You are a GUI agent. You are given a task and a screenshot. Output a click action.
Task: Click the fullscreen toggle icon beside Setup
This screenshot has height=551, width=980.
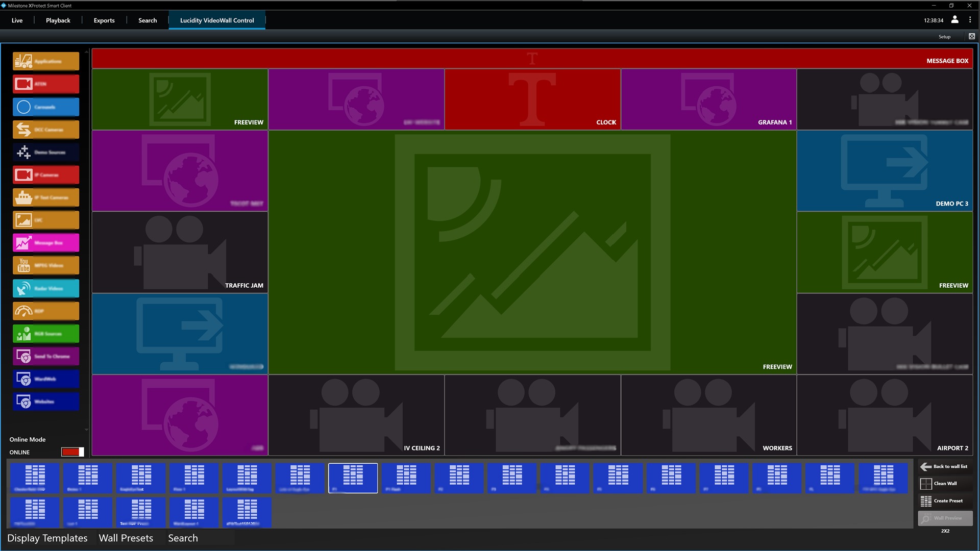tap(972, 36)
